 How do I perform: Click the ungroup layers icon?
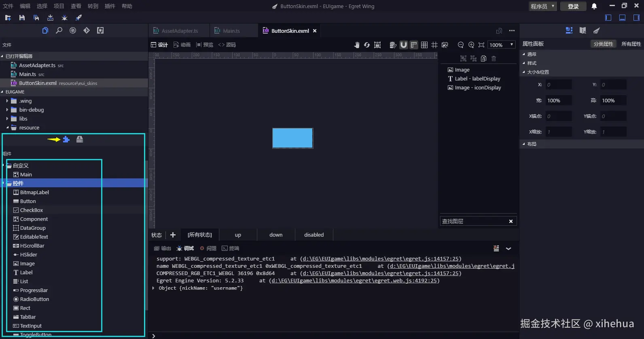474,59
